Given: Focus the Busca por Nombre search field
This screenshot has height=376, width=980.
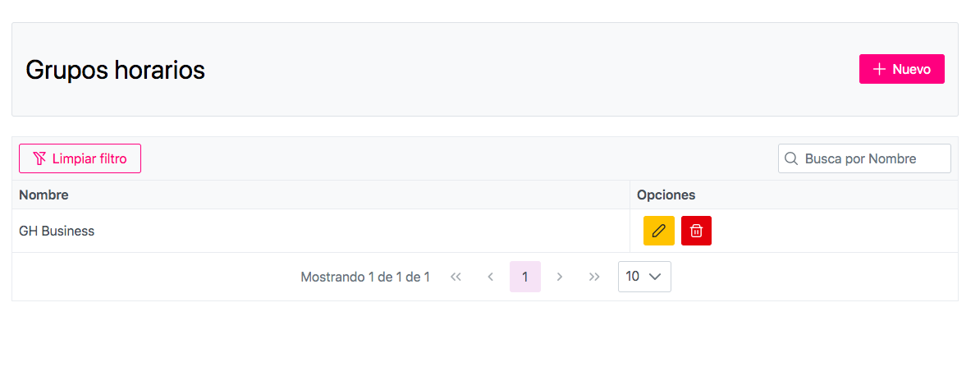Looking at the screenshot, I should (x=872, y=158).
